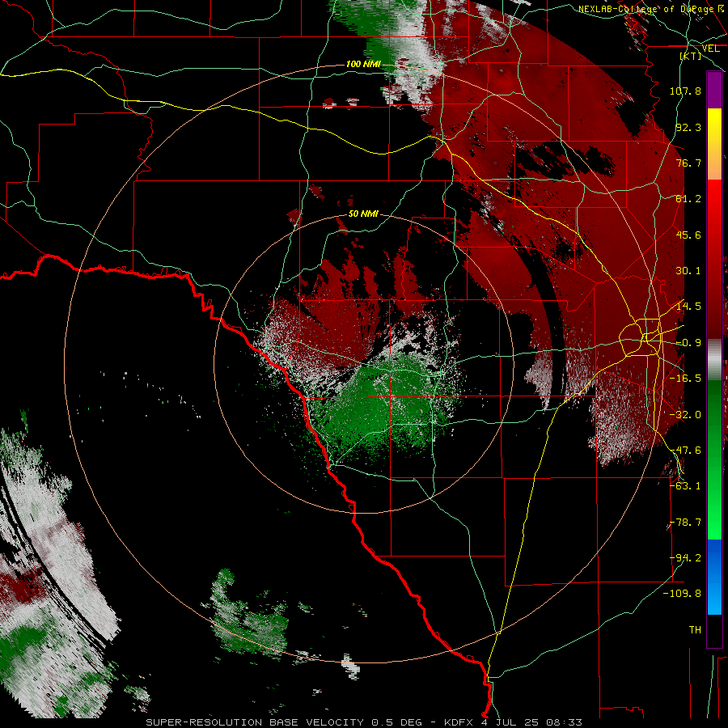728x728 pixels.
Task: Click the -47.6 velocity scale value
Action: [x=685, y=451]
